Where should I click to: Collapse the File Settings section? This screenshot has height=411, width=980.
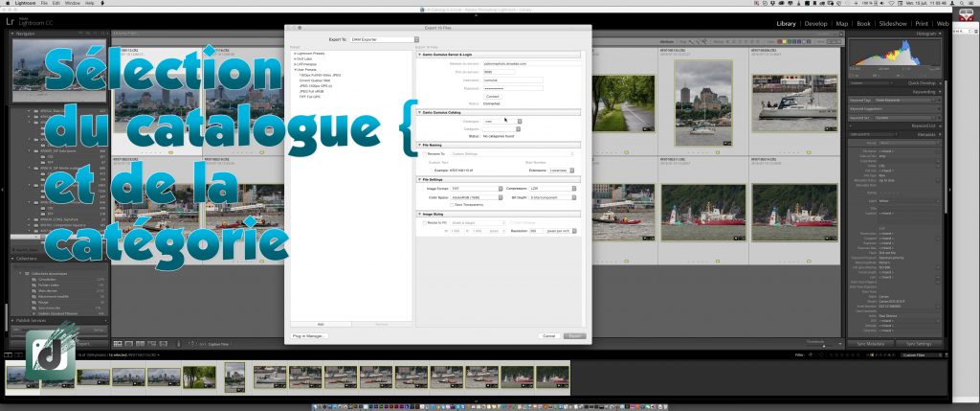coord(420,179)
